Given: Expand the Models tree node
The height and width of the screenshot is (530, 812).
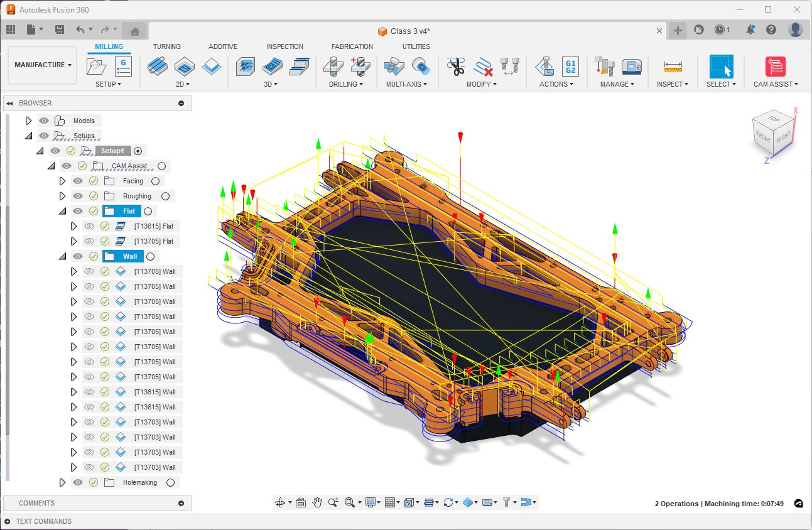Looking at the screenshot, I should [28, 120].
